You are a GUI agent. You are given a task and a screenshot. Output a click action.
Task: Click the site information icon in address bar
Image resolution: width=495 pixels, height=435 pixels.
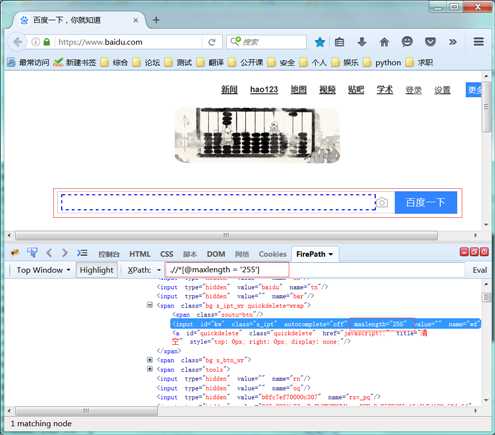(x=35, y=42)
